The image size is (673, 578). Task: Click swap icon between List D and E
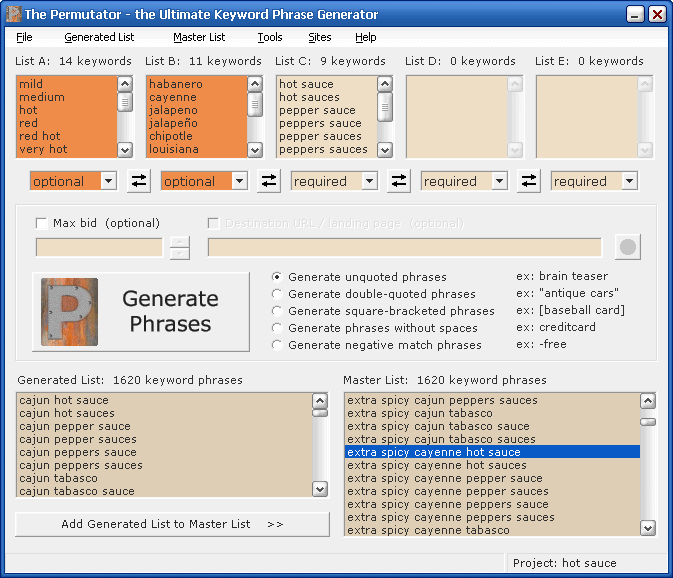pyautogui.click(x=529, y=181)
